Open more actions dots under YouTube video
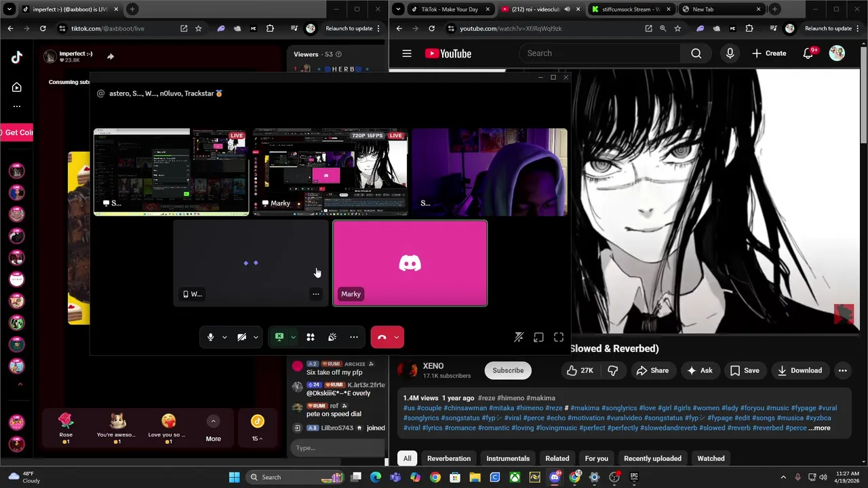Viewport: 868px width, 488px height. coord(843,371)
